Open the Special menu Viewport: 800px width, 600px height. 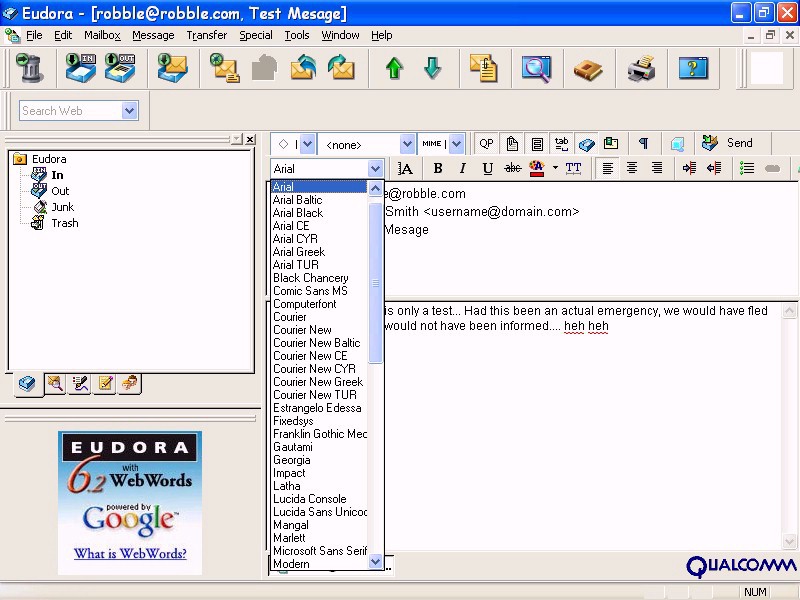point(256,35)
